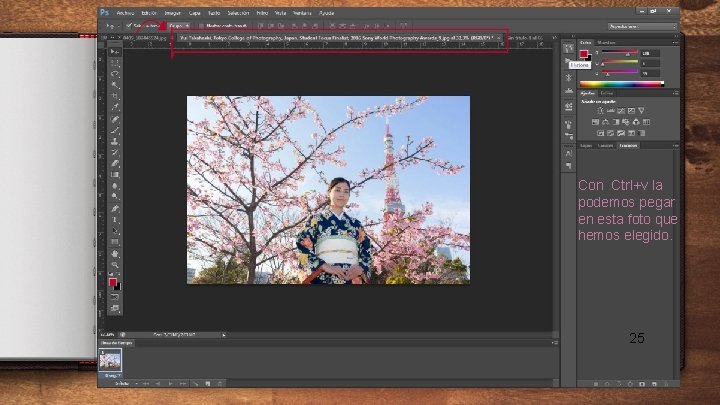
Task: Select the Eraser tool
Action: (114, 163)
